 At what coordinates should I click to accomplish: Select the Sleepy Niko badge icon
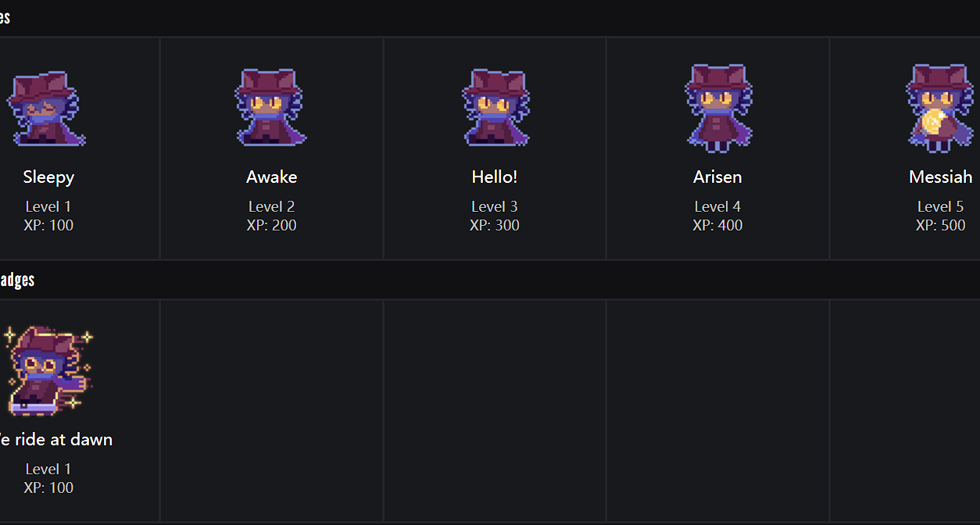pyautogui.click(x=46, y=109)
